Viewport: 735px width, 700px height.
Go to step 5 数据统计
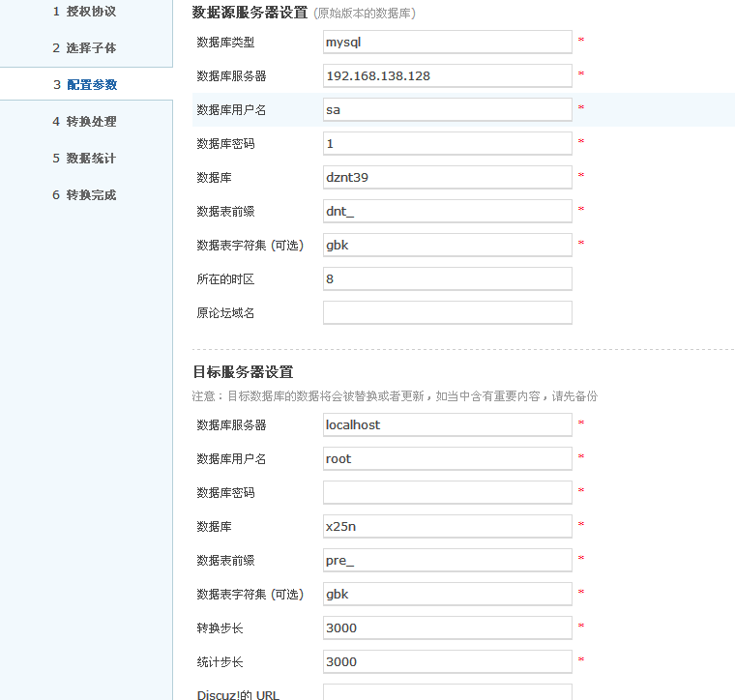[x=84, y=158]
